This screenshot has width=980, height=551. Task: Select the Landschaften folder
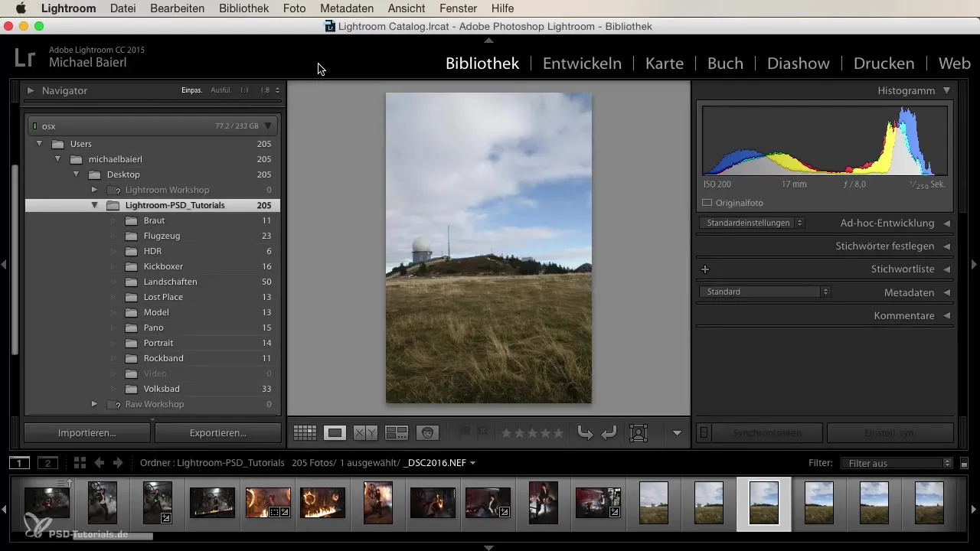pyautogui.click(x=170, y=282)
